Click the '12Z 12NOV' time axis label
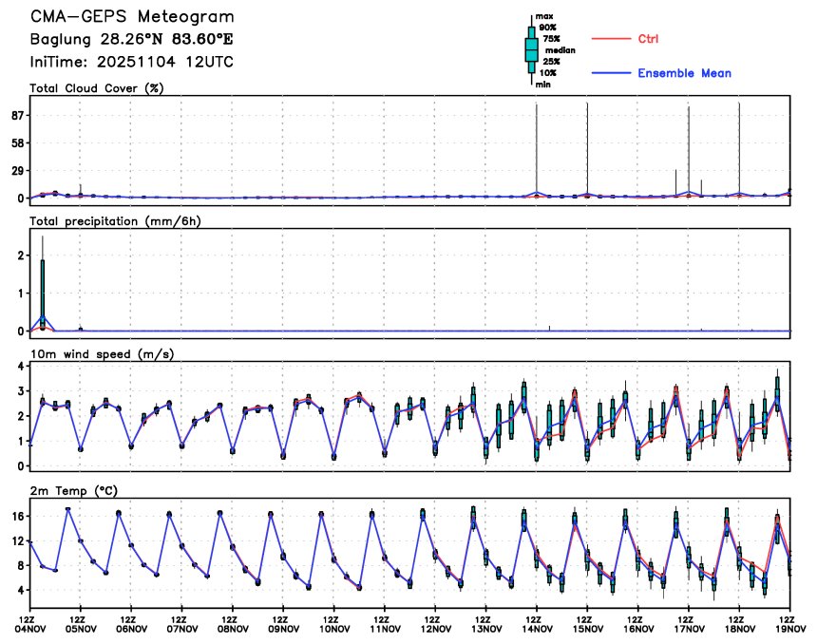817x644 pixels. [x=436, y=624]
